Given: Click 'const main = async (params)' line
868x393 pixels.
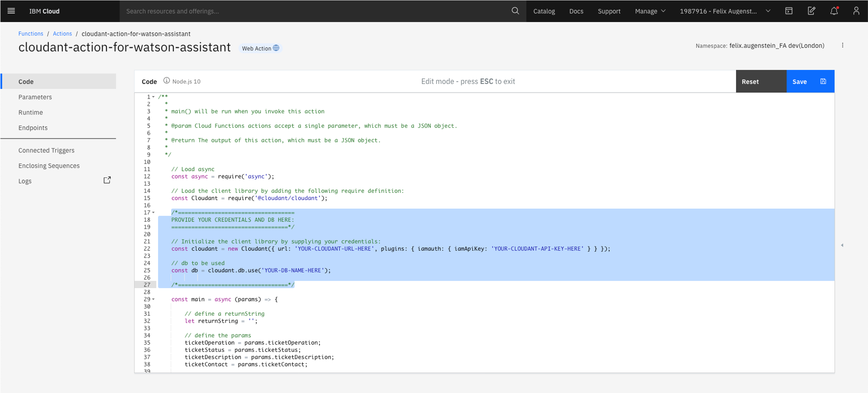Looking at the screenshot, I should [x=225, y=300].
